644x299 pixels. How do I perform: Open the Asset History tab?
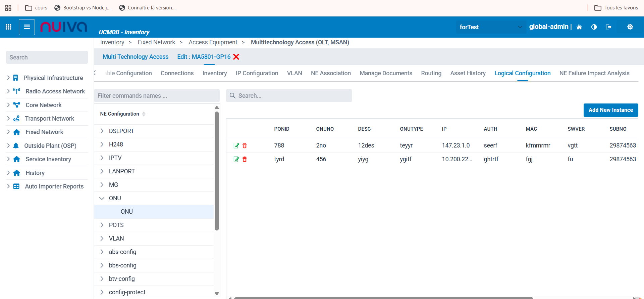coord(468,73)
